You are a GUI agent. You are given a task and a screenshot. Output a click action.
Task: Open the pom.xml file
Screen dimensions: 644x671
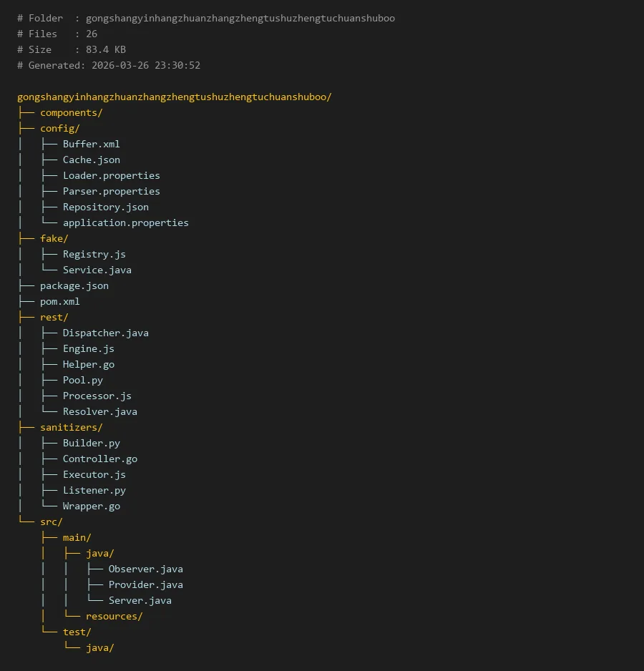pos(59,301)
